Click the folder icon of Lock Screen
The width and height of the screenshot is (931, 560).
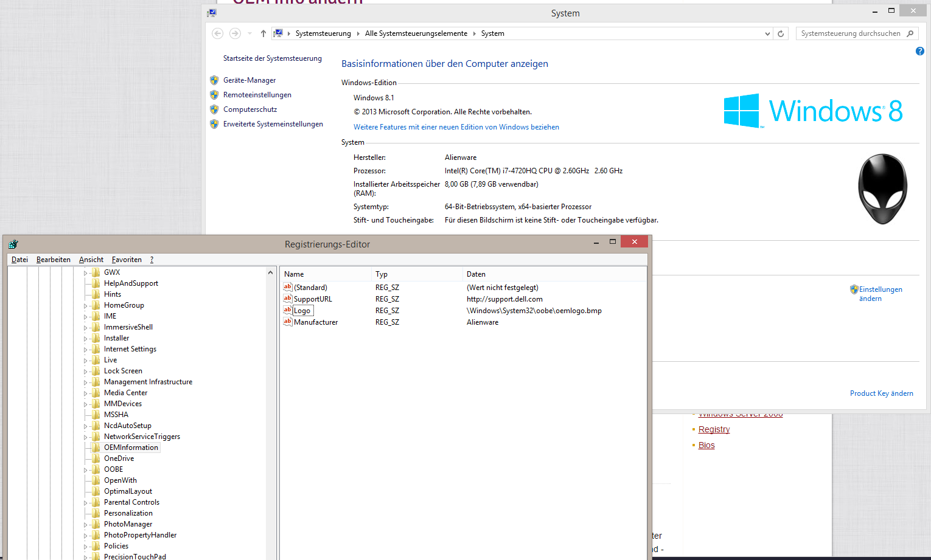(96, 371)
